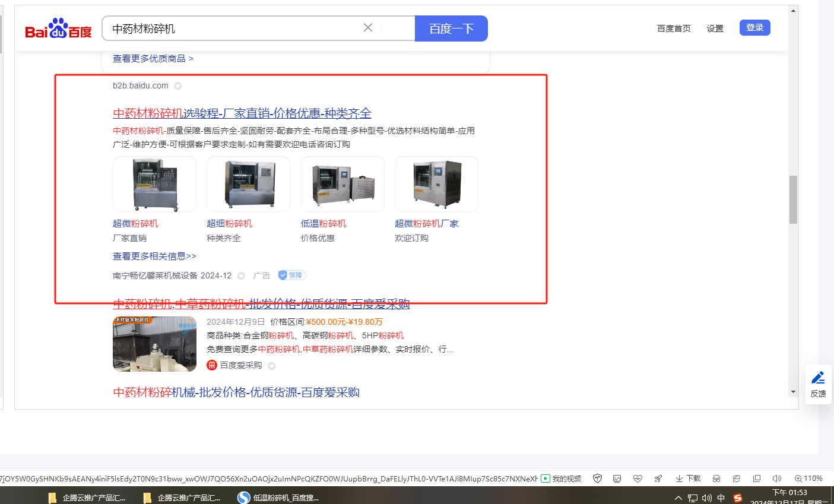Click the Sogou input method tray icon
Image resolution: width=834 pixels, height=504 pixels.
[738, 498]
